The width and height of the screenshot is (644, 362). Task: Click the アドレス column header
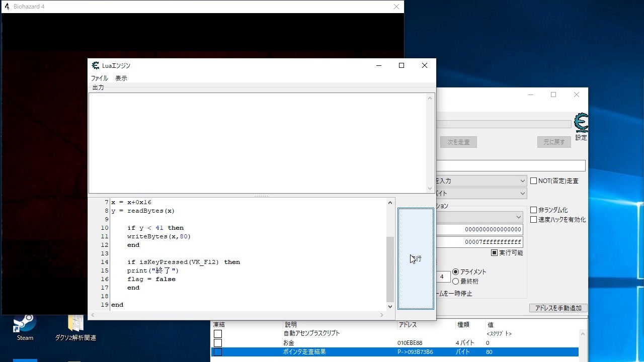tap(408, 325)
